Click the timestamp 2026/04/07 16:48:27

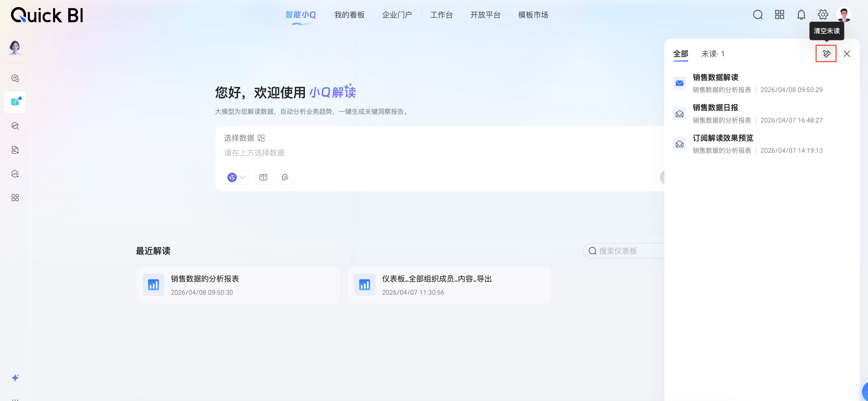(791, 120)
